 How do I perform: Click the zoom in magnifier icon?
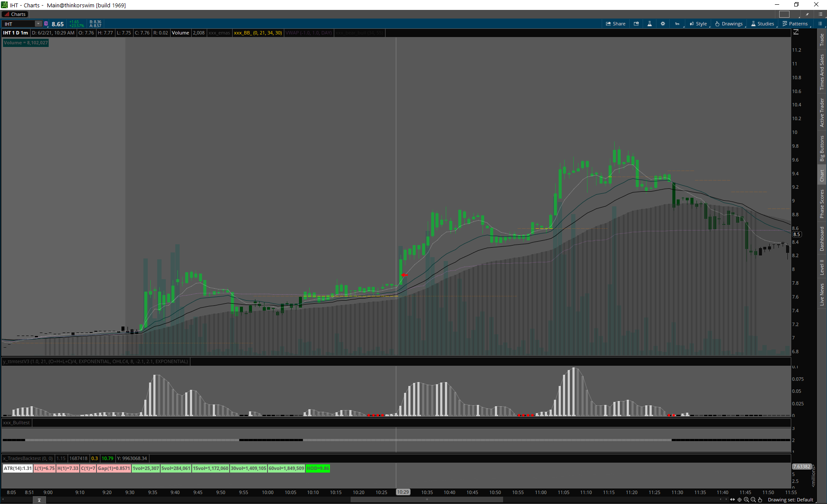point(746,500)
